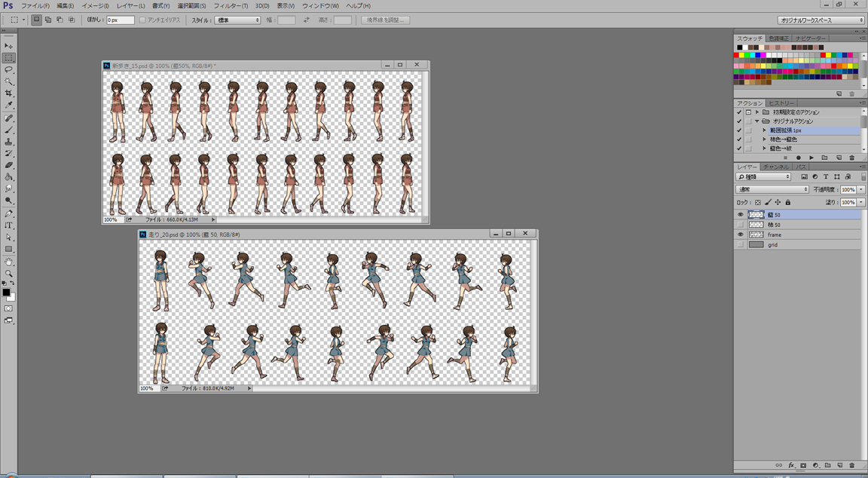This screenshot has height=478, width=868.
Task: Click the play action button
Action: [811, 158]
